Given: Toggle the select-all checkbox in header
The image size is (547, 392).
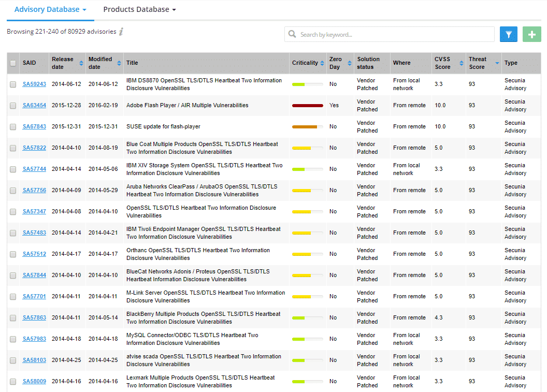Looking at the screenshot, I should [x=13, y=63].
